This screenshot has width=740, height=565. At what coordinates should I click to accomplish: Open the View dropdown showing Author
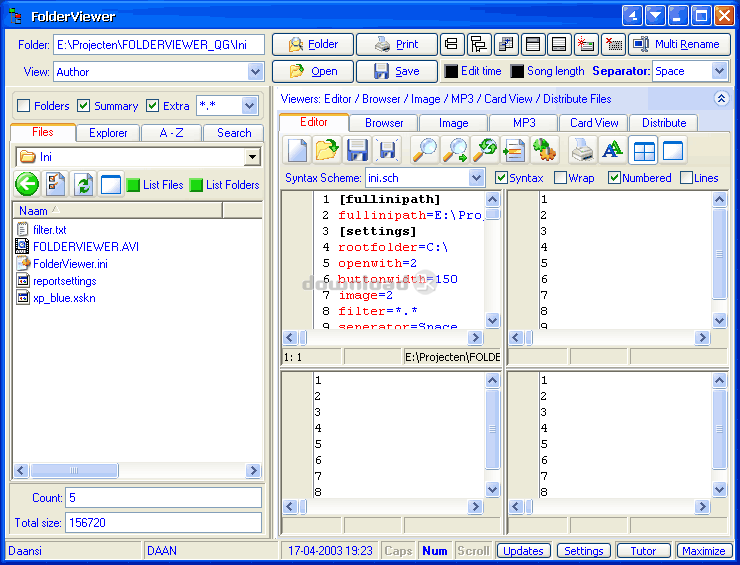click(x=255, y=72)
